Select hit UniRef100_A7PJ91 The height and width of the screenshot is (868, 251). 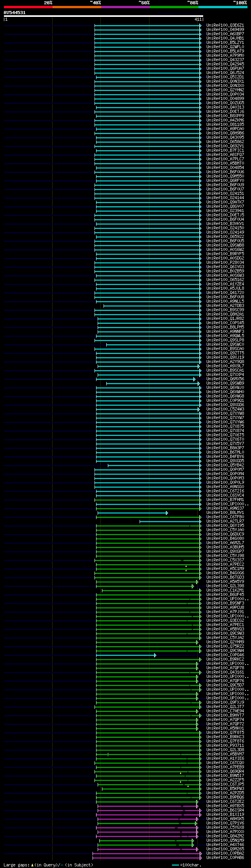pyautogui.click(x=225, y=612)
